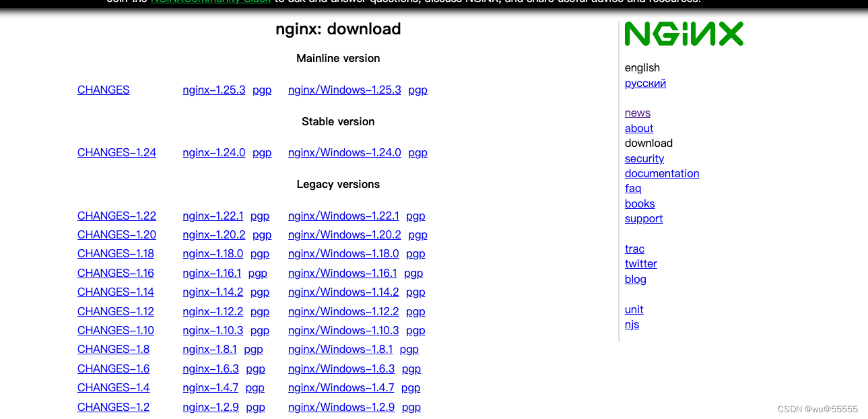Download nginx-1.24.0 stable source
Screen dimensions: 868x419
click(x=214, y=152)
